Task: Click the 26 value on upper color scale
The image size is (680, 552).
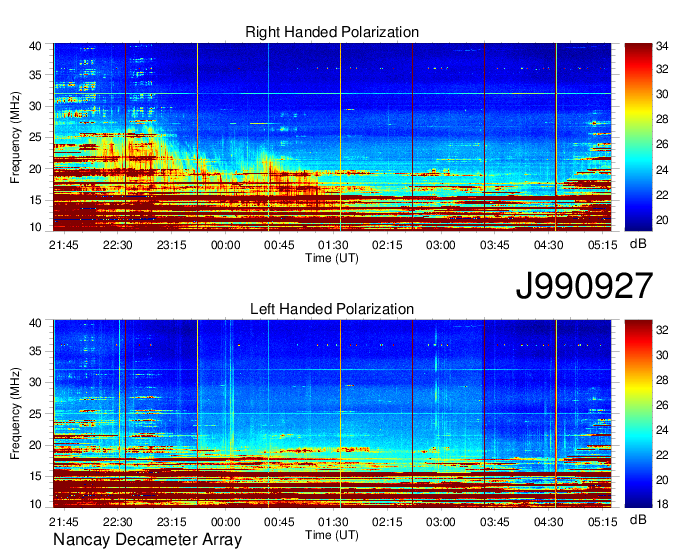Action: click(662, 144)
